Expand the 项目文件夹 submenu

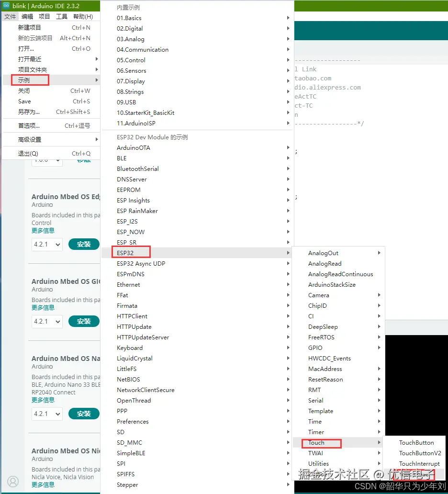tap(51, 69)
